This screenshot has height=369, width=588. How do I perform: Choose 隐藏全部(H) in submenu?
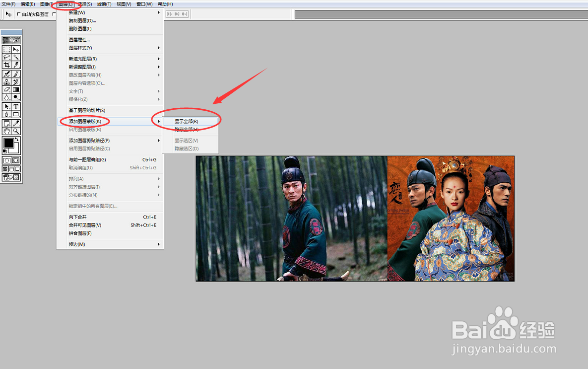tap(190, 130)
